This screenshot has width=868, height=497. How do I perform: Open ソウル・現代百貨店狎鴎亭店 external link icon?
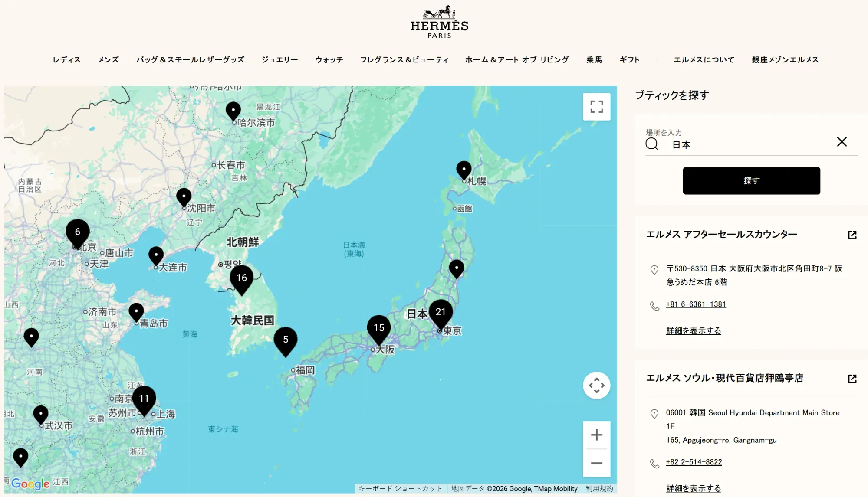pyautogui.click(x=852, y=379)
